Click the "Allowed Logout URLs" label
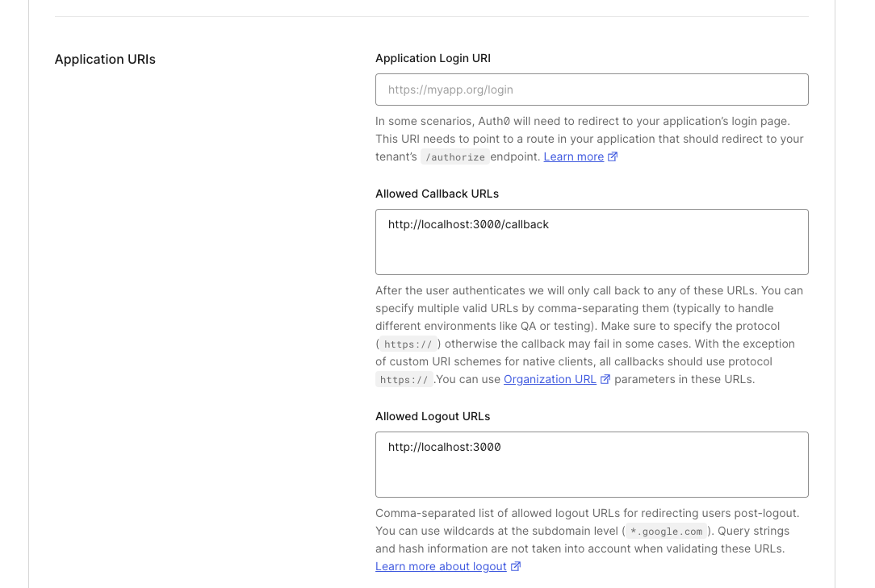875x588 pixels. click(x=433, y=416)
